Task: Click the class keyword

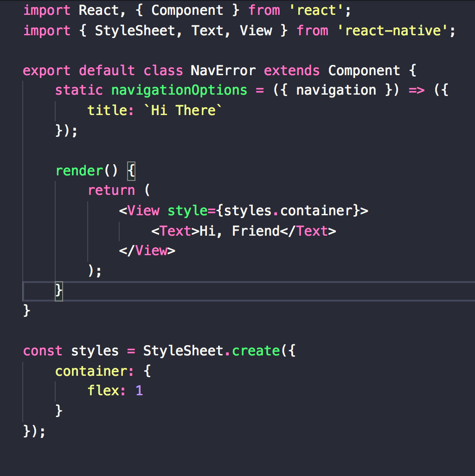Action: 163,71
